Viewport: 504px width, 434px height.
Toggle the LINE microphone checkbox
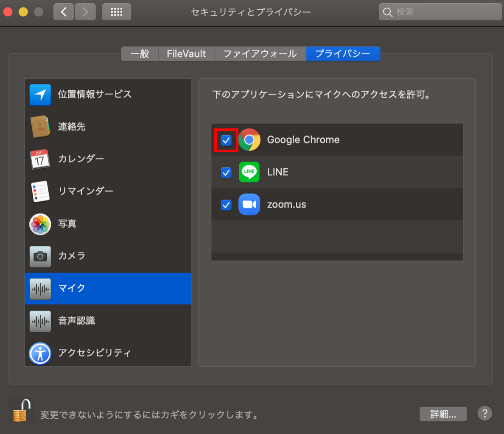point(226,172)
